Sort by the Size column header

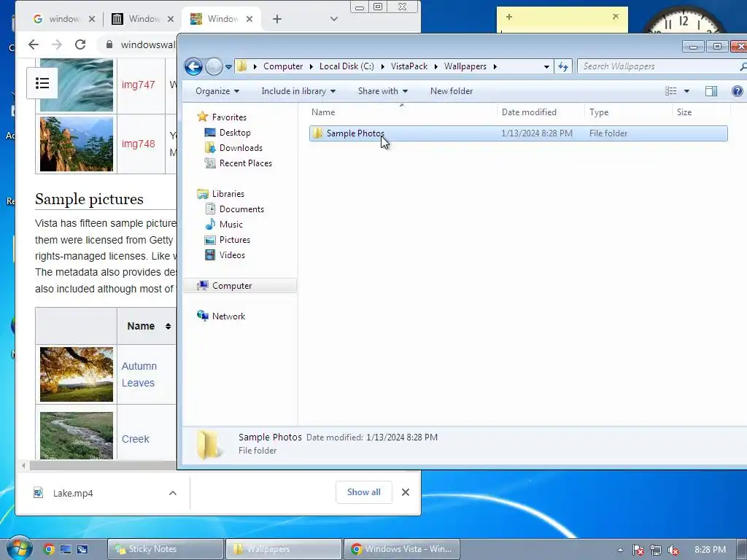click(701, 112)
